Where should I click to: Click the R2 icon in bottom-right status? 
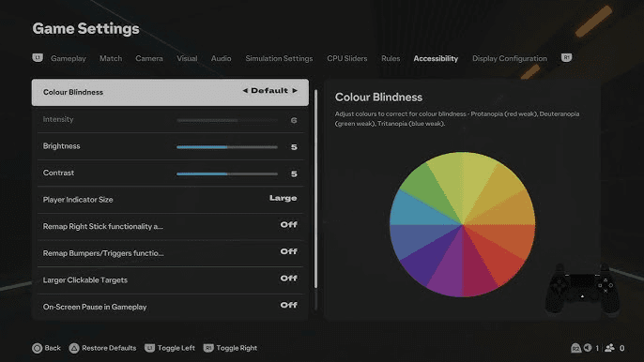coord(575,348)
